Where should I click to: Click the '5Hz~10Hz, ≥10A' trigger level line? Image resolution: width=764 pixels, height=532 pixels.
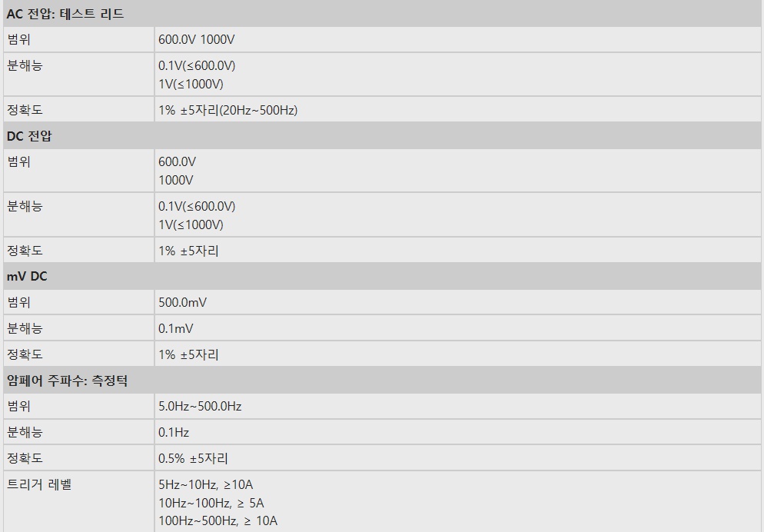[205, 484]
